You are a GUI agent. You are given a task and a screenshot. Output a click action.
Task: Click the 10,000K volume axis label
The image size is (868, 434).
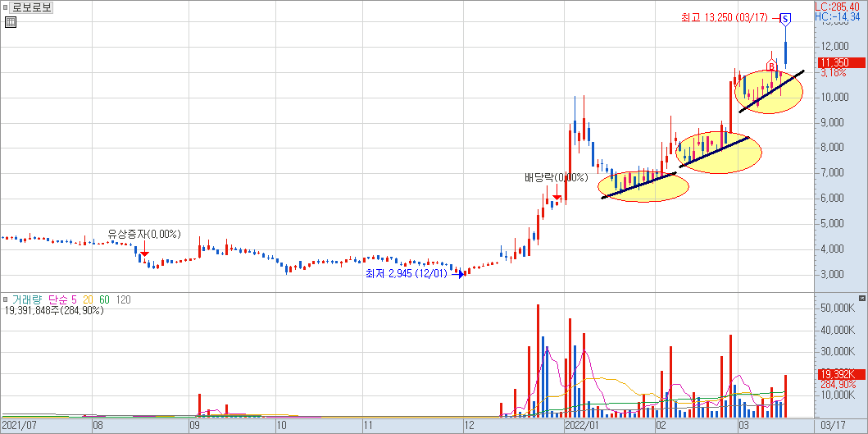(x=838, y=395)
